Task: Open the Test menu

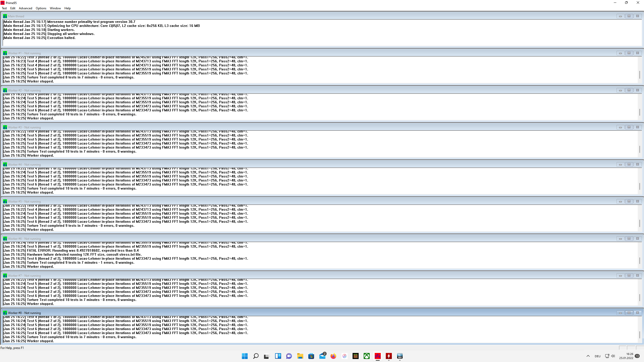Action: tap(4, 8)
